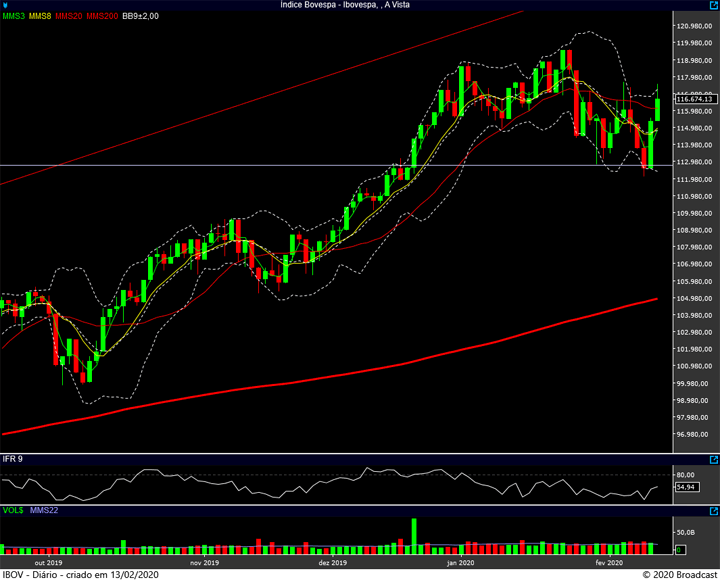
Task: Select the MMS3 indicator label
Action: (x=14, y=17)
